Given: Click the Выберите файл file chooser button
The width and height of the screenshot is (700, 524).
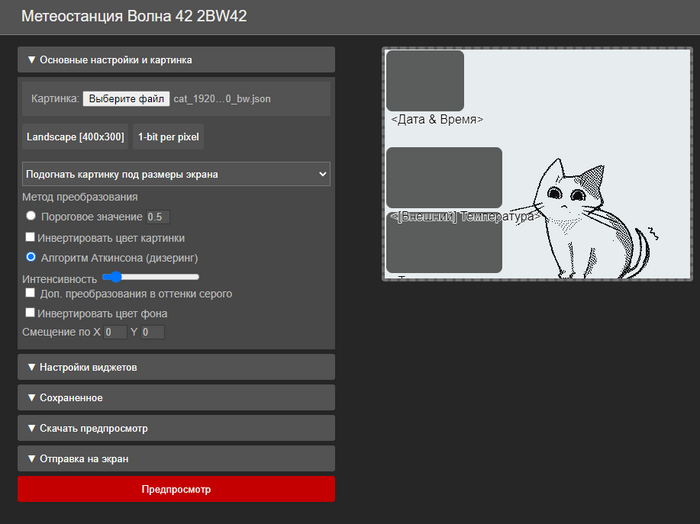Looking at the screenshot, I should point(125,99).
